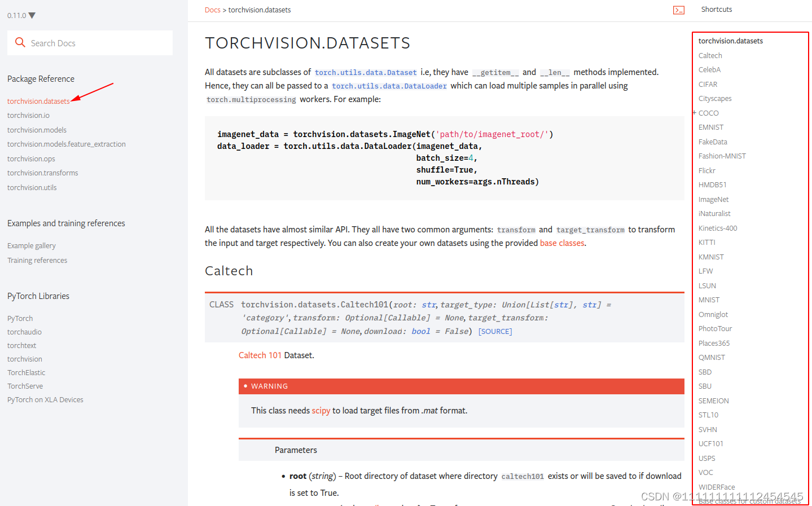Jump to CelebA in shortcuts

[710, 70]
